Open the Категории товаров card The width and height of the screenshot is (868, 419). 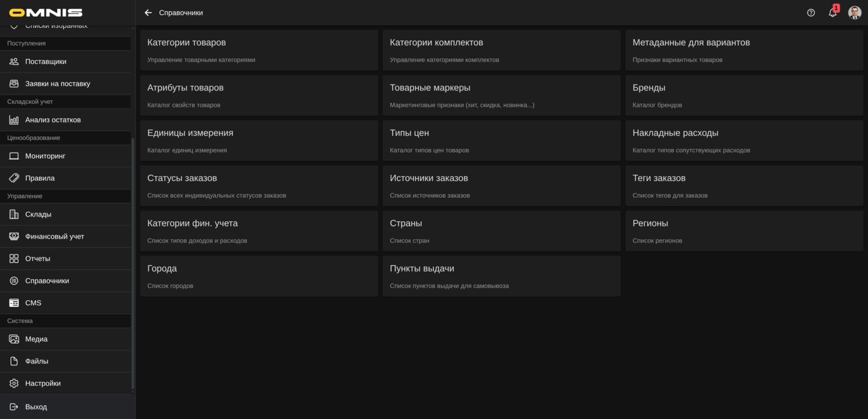pos(259,50)
